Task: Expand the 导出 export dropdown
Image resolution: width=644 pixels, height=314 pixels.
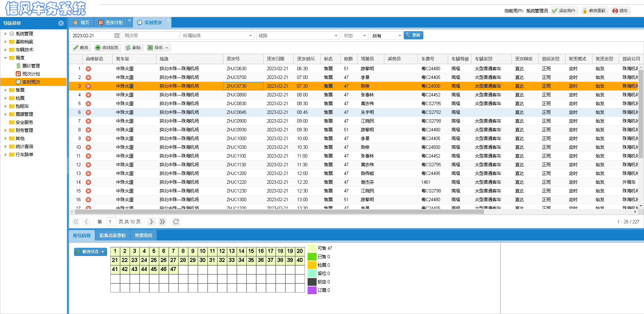Action: [x=167, y=48]
